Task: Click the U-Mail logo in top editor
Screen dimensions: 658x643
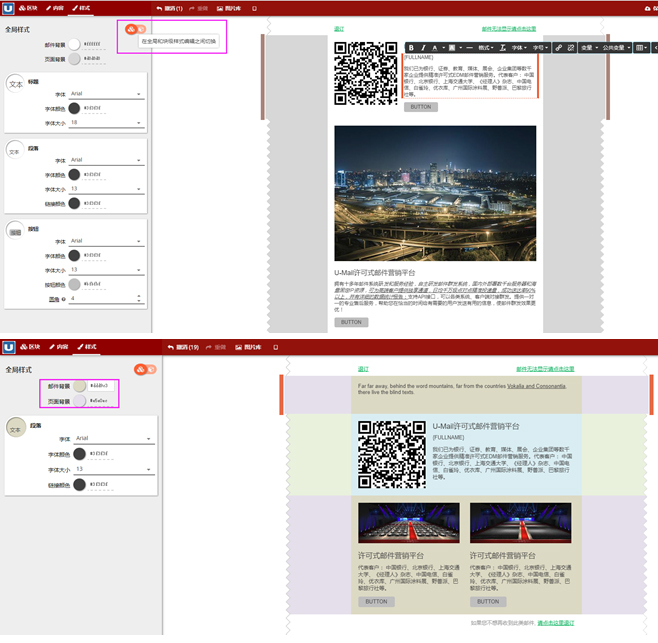Action: point(8,8)
